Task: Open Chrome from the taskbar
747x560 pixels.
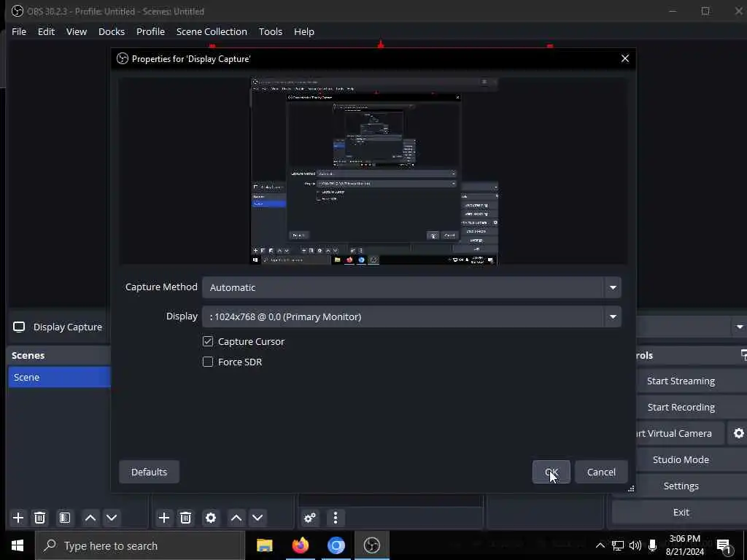Action: pos(336,545)
